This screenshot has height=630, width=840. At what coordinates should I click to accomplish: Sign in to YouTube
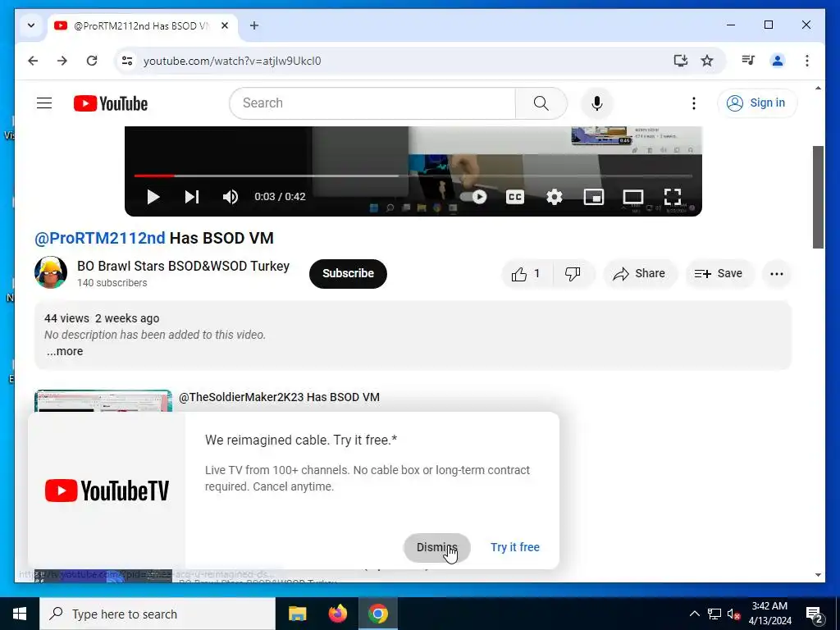pos(757,103)
